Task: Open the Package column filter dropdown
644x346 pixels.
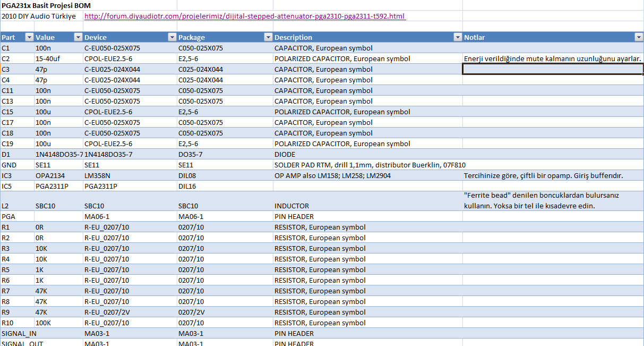Action: [268, 37]
